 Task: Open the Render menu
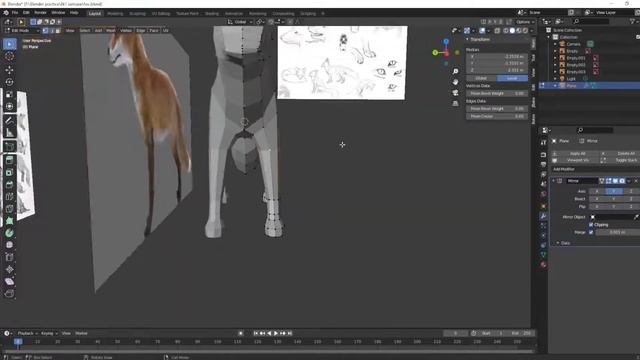pos(40,13)
